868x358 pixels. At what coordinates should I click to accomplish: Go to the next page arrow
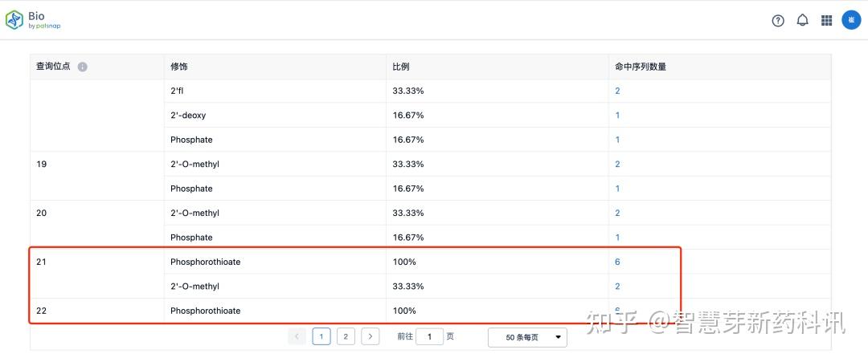point(370,337)
